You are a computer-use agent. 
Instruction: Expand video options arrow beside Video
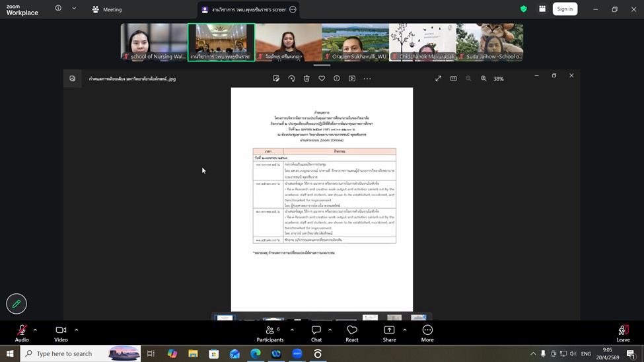pyautogui.click(x=76, y=330)
